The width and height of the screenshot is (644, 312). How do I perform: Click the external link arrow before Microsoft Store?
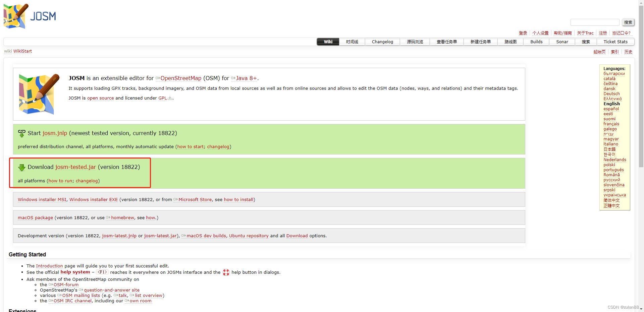pyautogui.click(x=176, y=199)
